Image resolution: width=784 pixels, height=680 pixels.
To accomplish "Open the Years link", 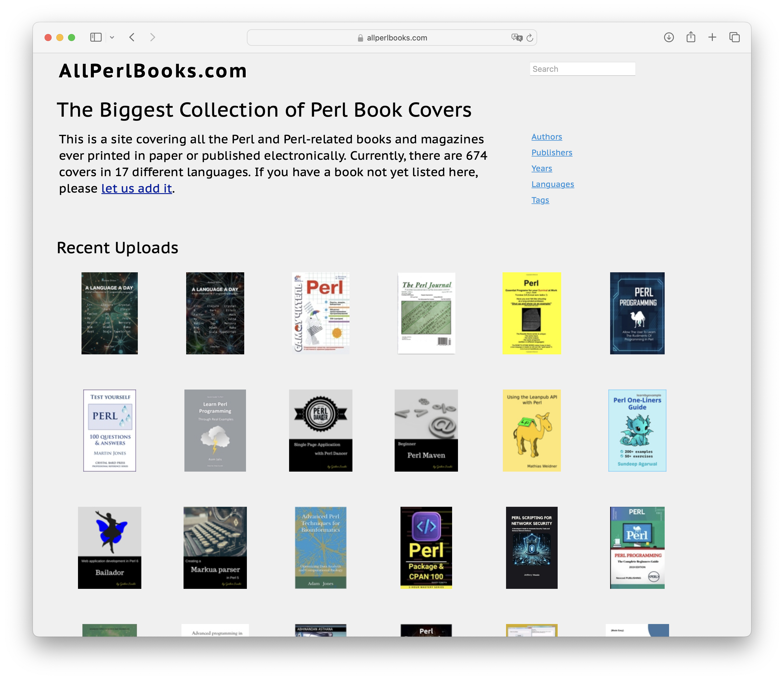I will [x=542, y=169].
